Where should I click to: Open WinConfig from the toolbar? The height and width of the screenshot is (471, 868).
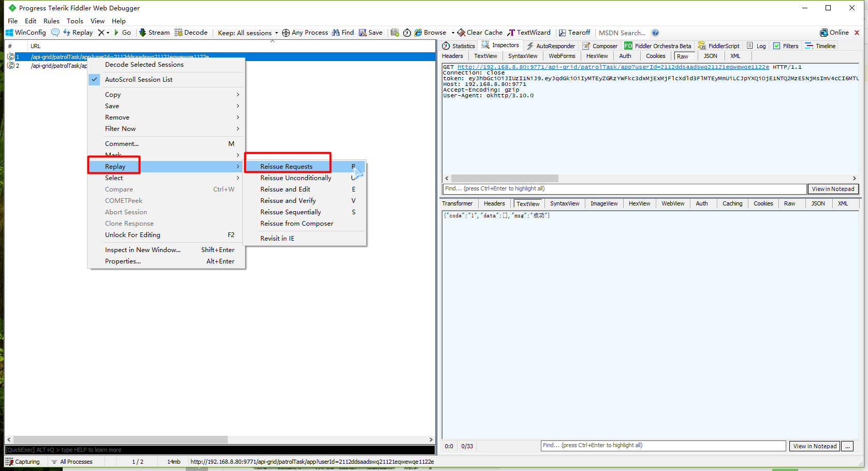coord(25,32)
